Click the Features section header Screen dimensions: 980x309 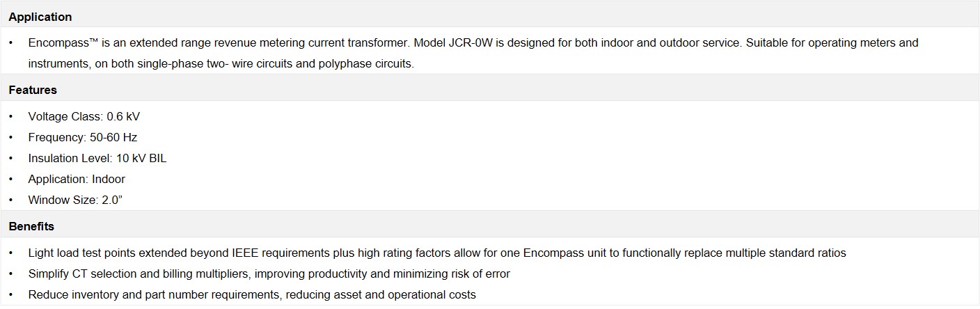33,90
